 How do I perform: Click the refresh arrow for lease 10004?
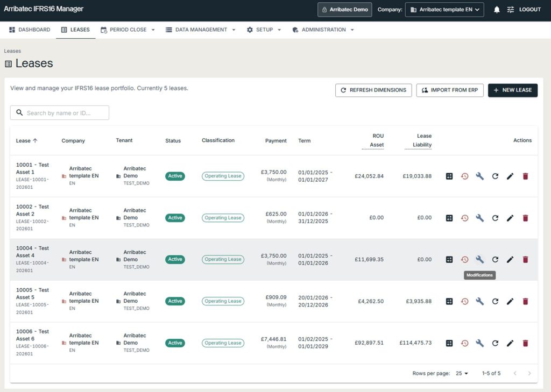click(495, 260)
